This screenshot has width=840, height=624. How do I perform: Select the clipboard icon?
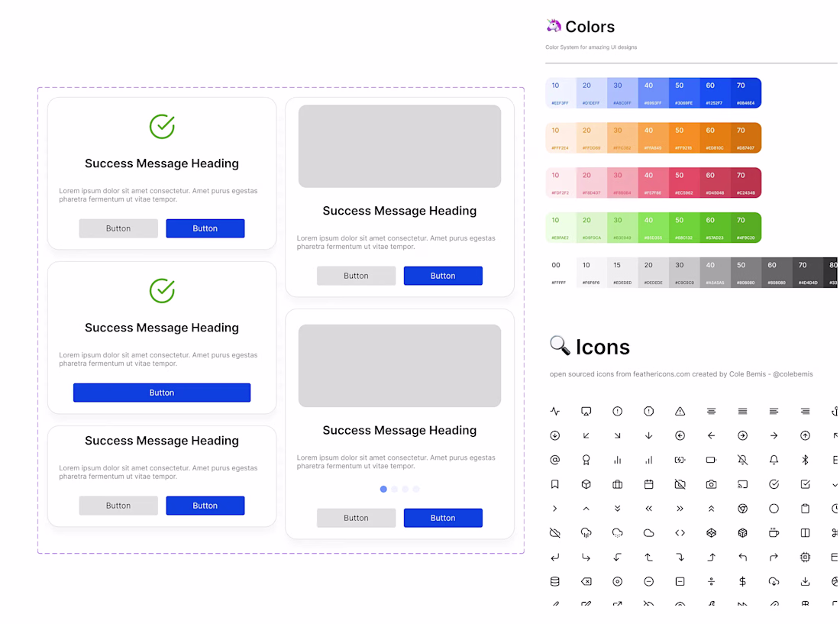(x=805, y=509)
